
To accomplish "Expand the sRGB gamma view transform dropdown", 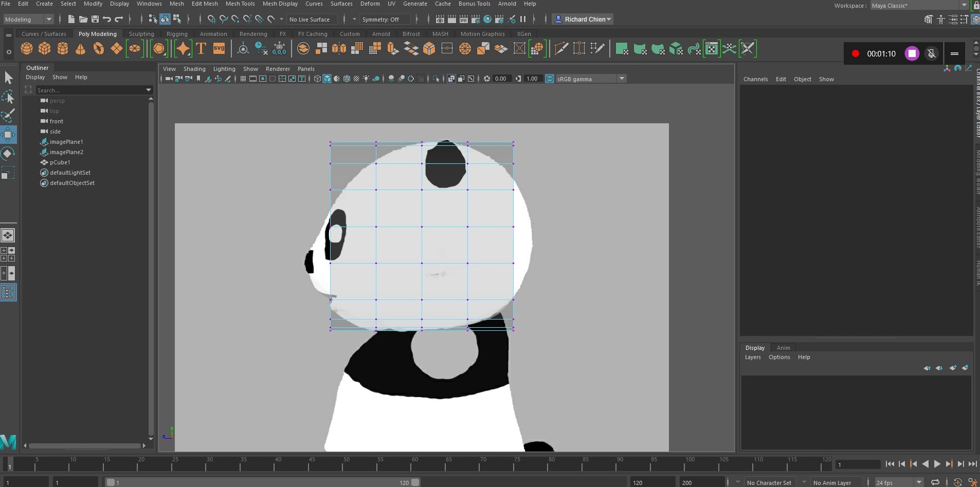I will [x=622, y=79].
